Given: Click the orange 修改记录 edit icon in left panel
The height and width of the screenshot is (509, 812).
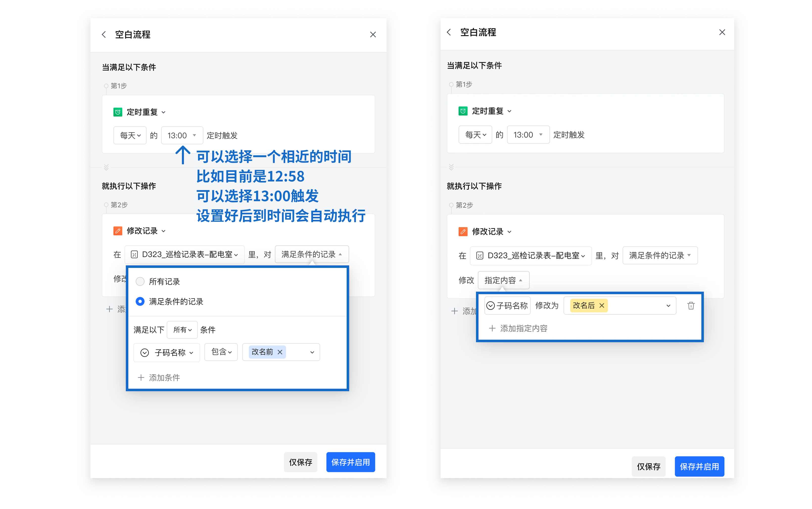Looking at the screenshot, I should click(x=117, y=230).
